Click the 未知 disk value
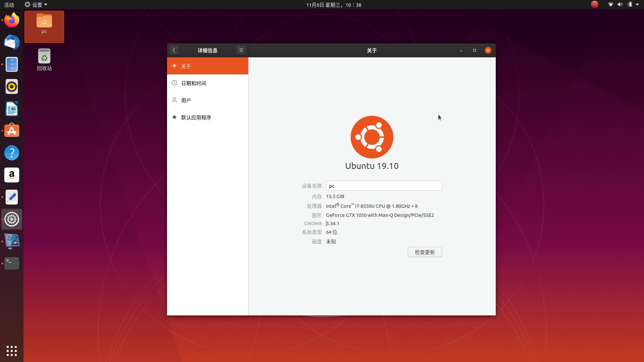Image resolution: width=644 pixels, height=362 pixels. (x=331, y=242)
